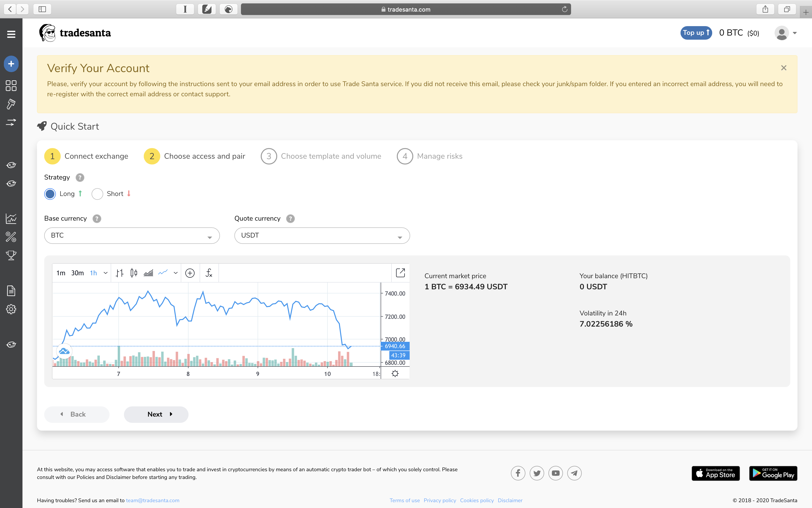Image resolution: width=812 pixels, height=508 pixels.
Task: Open the percent icon in sidebar
Action: click(11, 237)
